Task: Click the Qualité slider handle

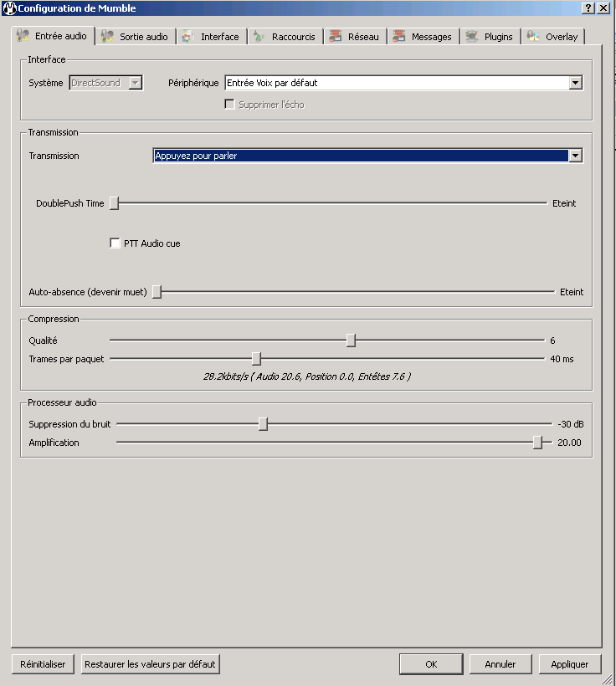Action: point(351,340)
